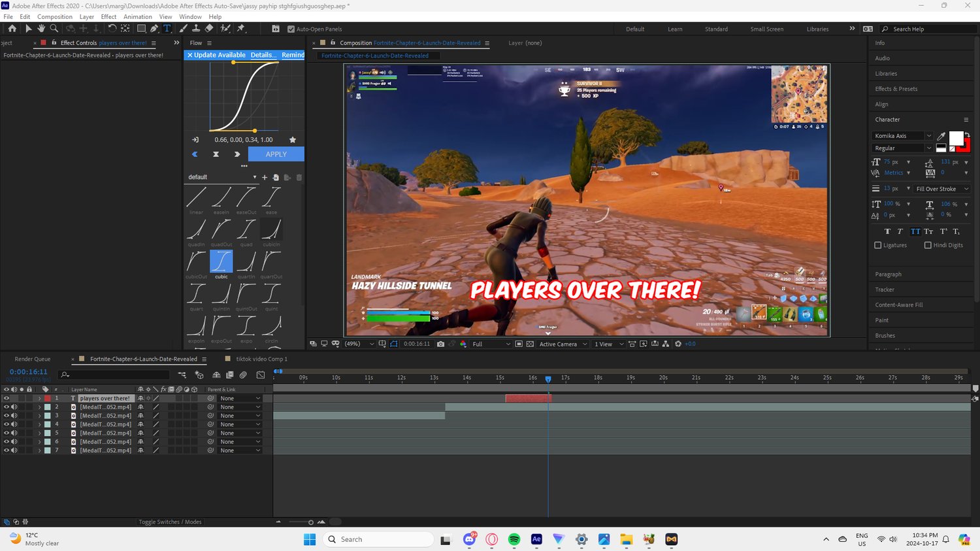
Task: Open the magnification (49%) dropdown
Action: click(359, 344)
